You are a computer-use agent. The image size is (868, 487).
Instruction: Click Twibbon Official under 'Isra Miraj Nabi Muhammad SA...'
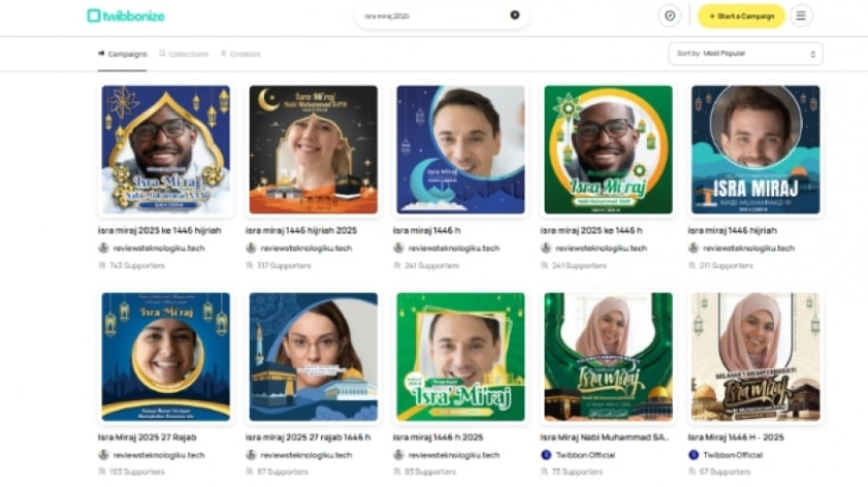point(586,455)
